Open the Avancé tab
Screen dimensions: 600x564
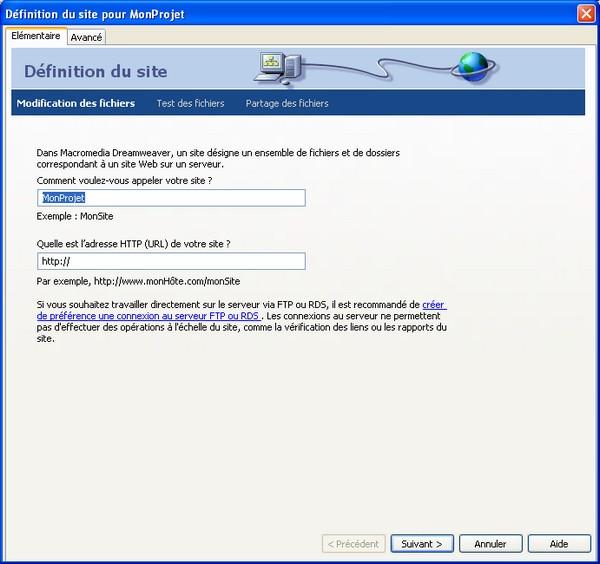click(86, 37)
